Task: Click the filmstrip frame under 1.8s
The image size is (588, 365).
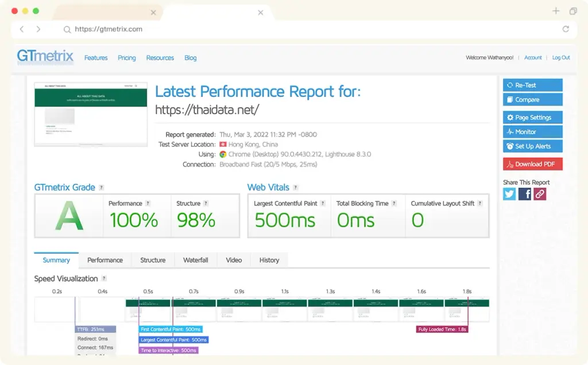Action: 467,309
